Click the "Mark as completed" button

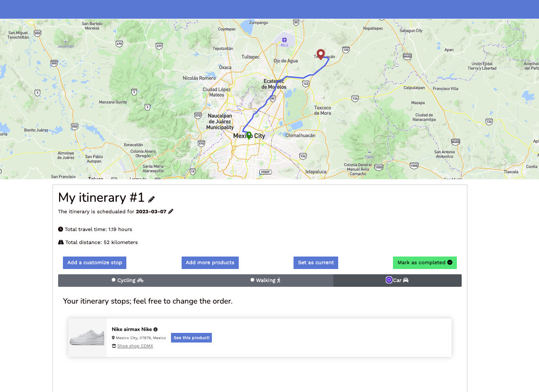[x=425, y=263]
